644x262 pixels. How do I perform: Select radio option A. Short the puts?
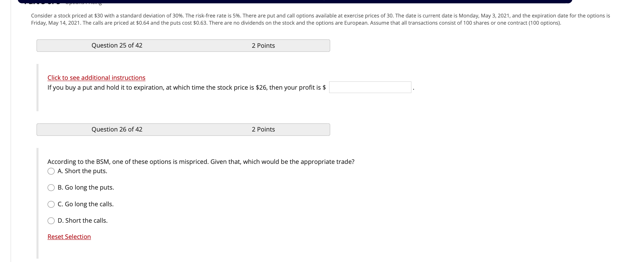pos(52,171)
